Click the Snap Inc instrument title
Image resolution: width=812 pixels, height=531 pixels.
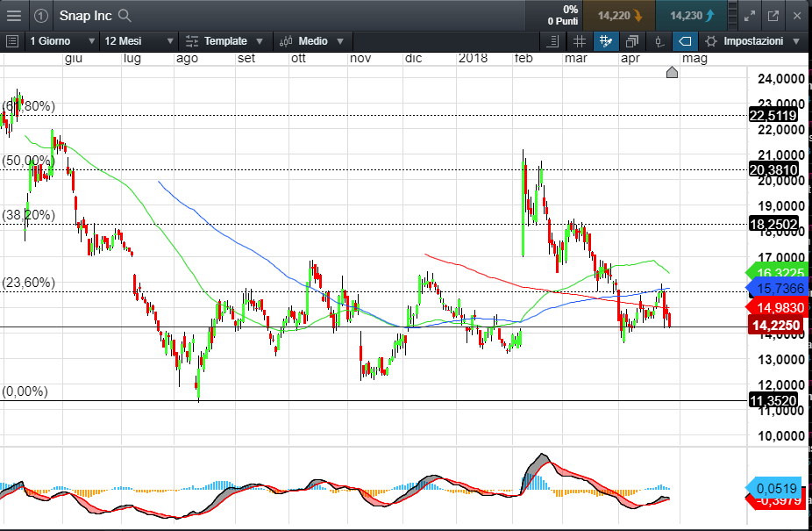click(x=85, y=16)
